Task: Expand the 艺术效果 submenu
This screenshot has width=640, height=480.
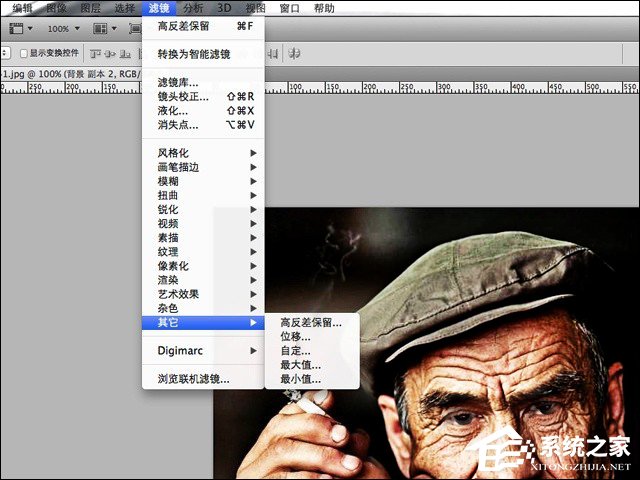Action: pos(203,294)
